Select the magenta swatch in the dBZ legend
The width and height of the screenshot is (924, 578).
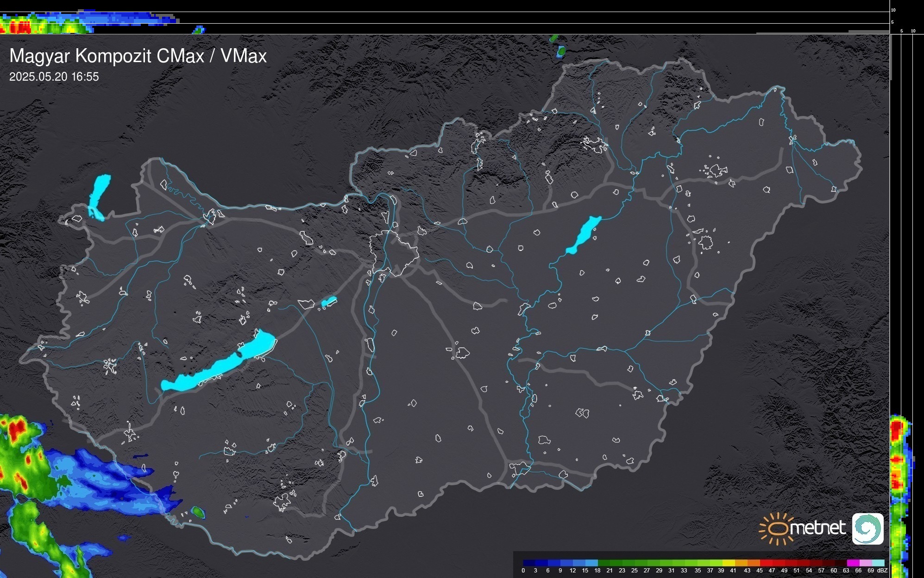[852, 563]
